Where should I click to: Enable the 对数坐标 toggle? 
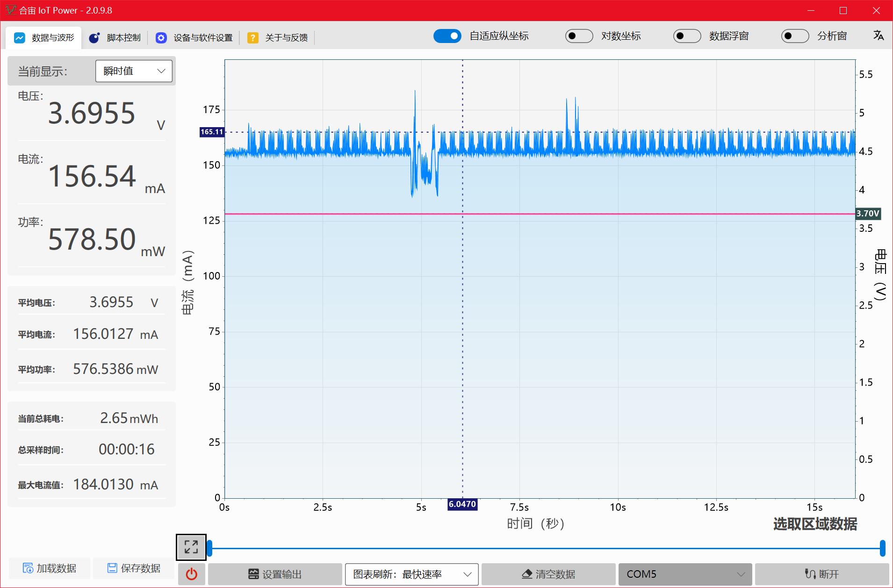point(579,36)
